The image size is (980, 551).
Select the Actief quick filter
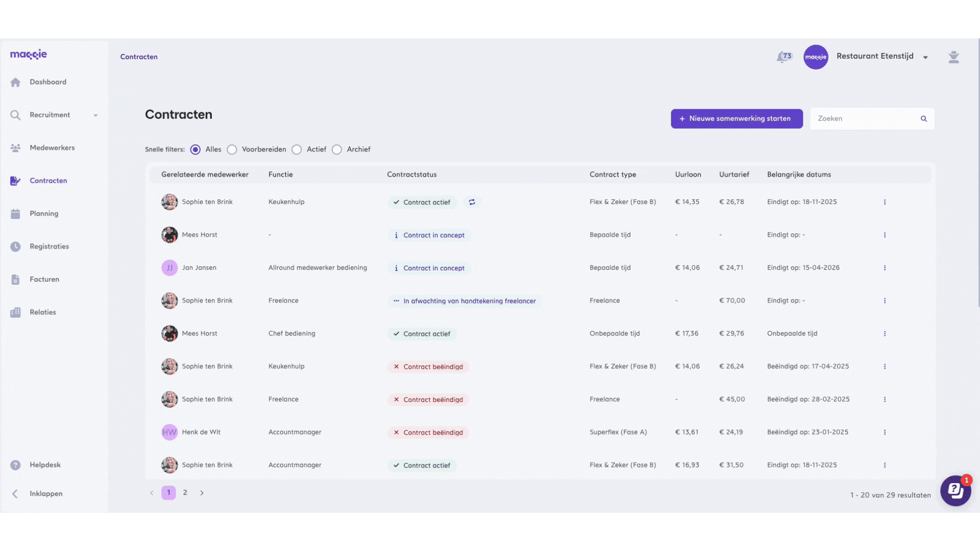point(297,149)
